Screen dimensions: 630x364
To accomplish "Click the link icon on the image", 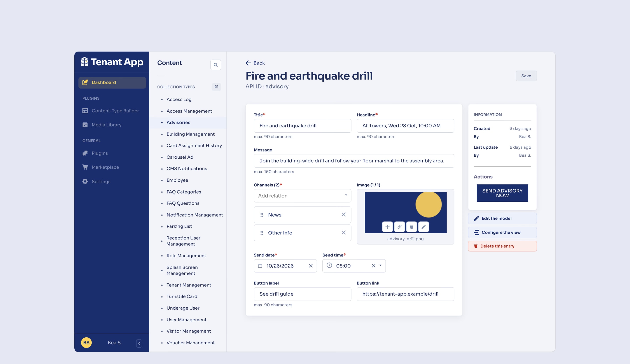I will [399, 227].
